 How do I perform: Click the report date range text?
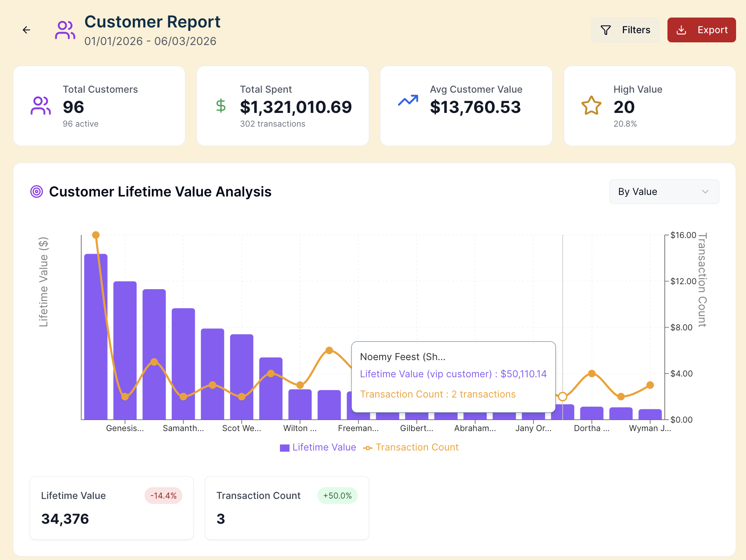click(150, 41)
